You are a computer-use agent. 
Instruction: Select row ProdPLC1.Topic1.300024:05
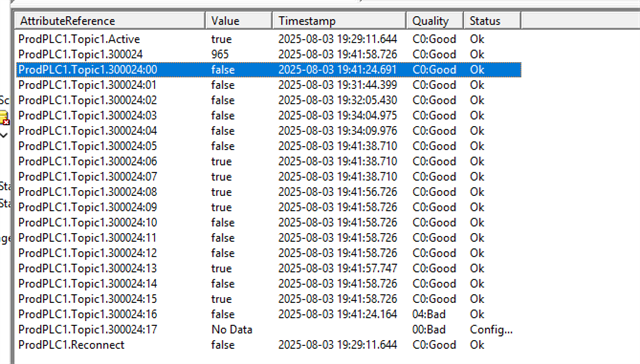click(269, 146)
